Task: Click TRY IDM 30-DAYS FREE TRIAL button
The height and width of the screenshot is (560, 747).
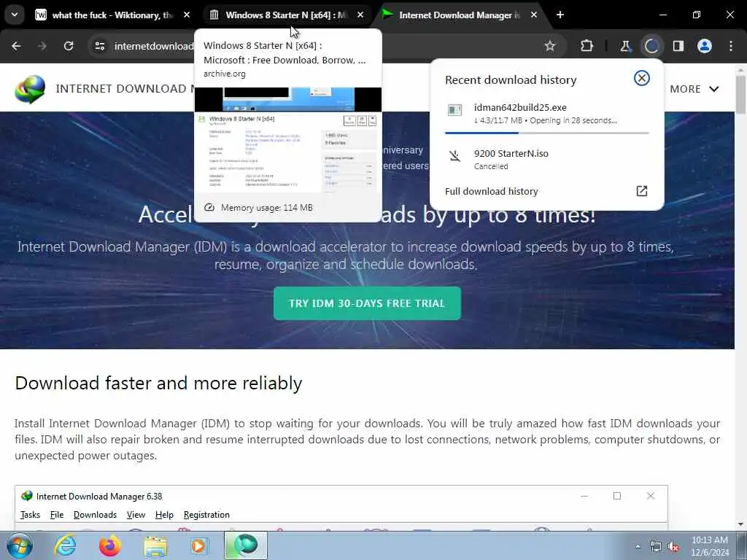Action: point(367,303)
